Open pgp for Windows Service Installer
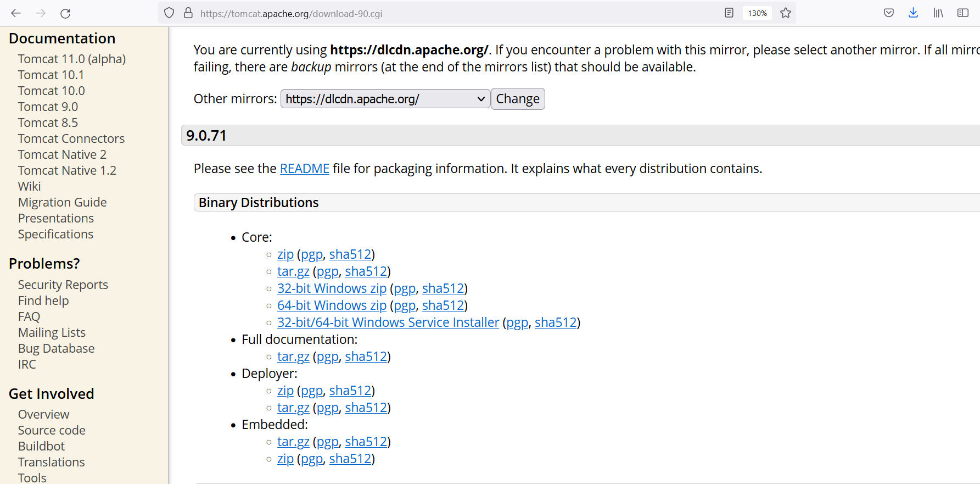 (517, 323)
